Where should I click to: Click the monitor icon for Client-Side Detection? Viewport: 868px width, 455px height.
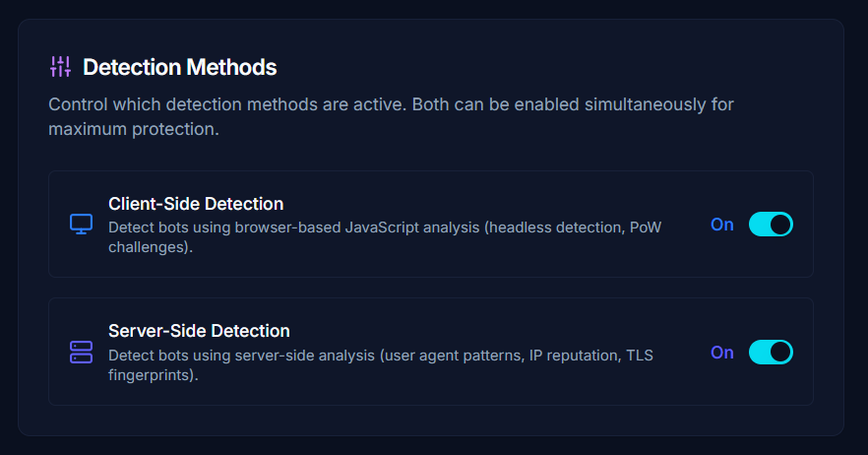(81, 225)
